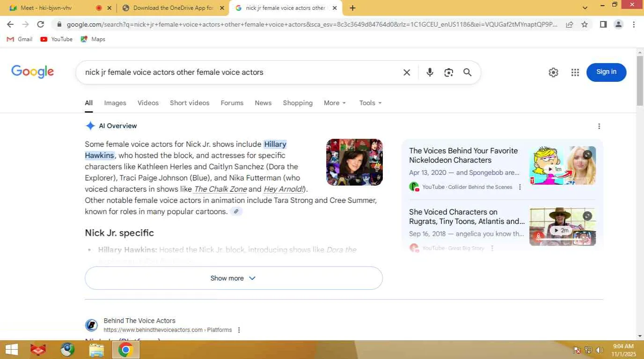Bookmark this page with star icon

tap(585, 24)
